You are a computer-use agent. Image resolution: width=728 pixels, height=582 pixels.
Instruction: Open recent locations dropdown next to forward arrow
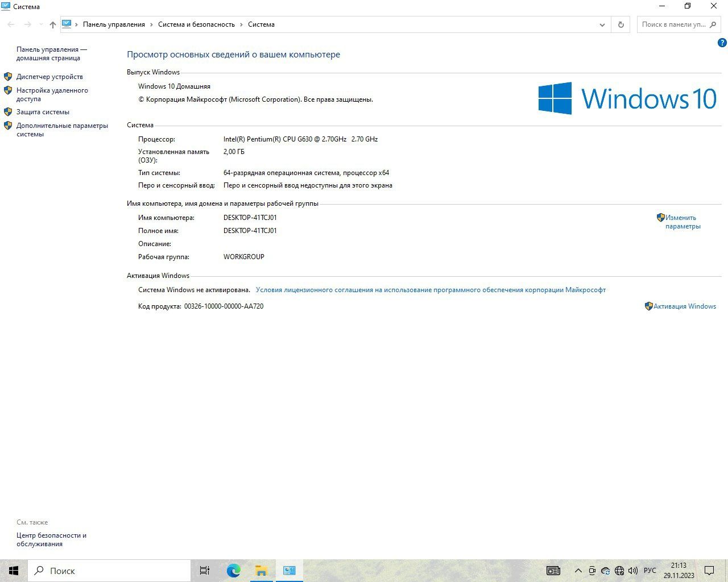40,24
